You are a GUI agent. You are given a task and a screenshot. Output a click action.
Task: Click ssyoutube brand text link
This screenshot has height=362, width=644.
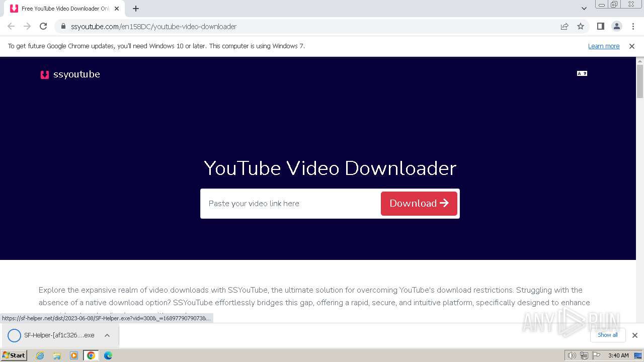coord(76,74)
